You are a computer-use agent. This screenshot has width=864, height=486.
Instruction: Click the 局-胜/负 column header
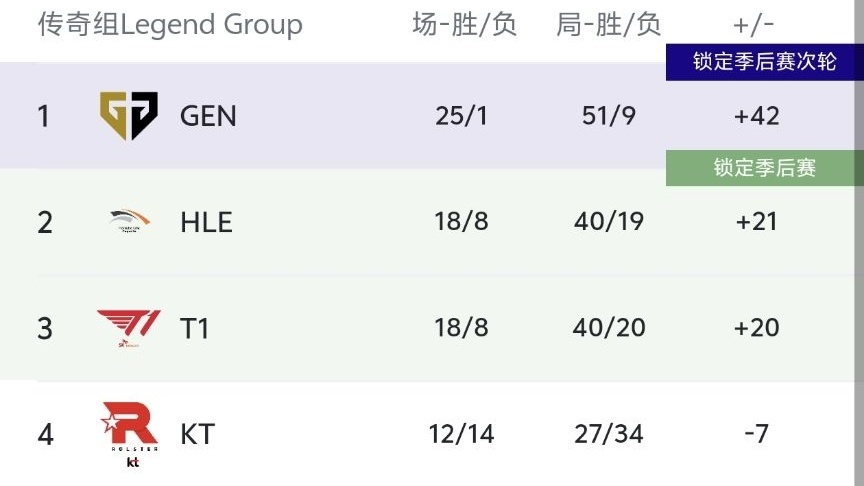click(608, 25)
